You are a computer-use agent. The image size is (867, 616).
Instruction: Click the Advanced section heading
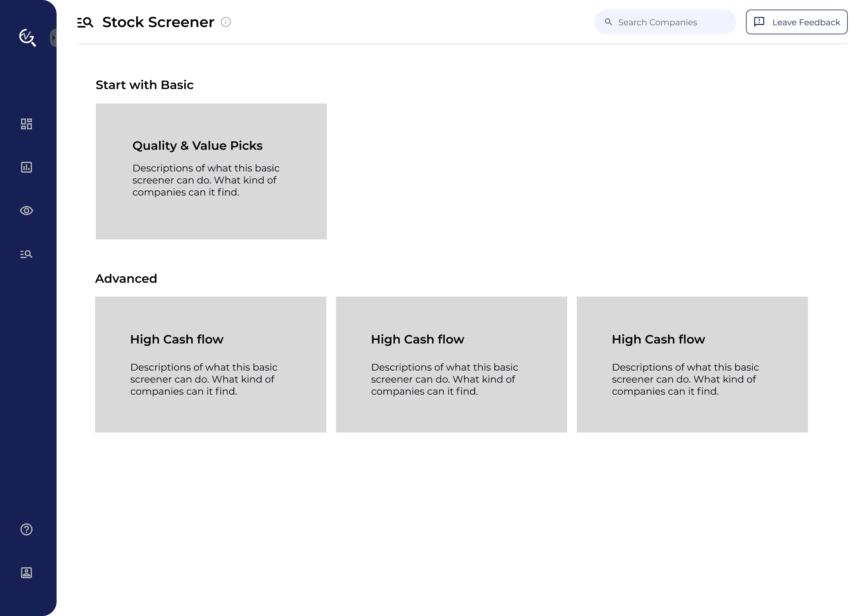[x=126, y=279]
